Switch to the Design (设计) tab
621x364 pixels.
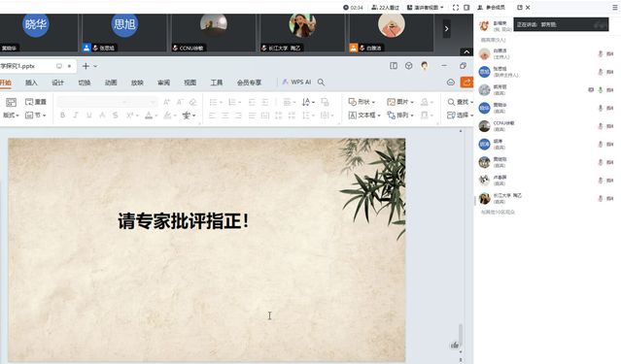[57, 83]
